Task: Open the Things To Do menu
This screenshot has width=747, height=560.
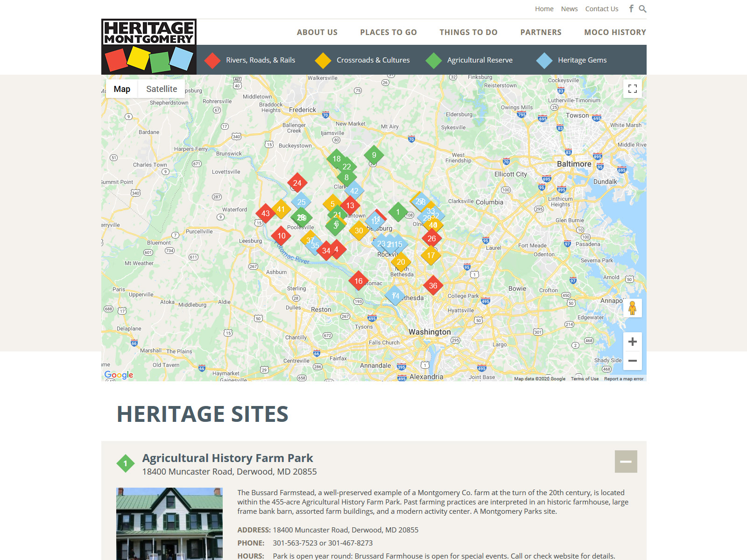Action: (x=468, y=32)
